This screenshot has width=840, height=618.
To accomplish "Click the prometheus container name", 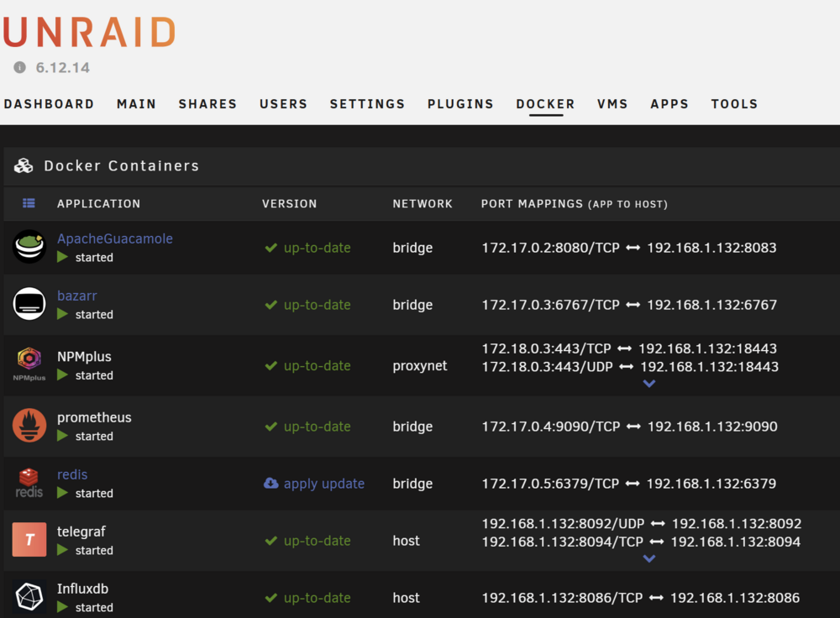I will pyautogui.click(x=94, y=417).
